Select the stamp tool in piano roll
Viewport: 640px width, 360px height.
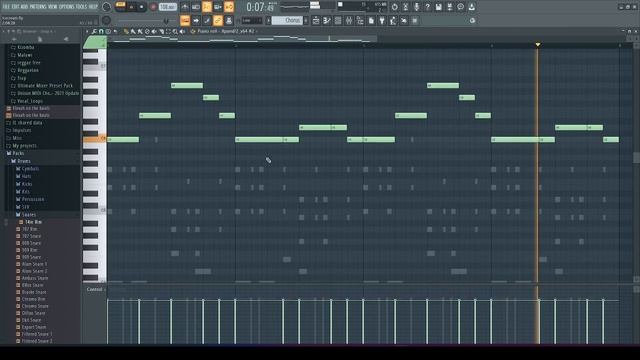point(108,31)
